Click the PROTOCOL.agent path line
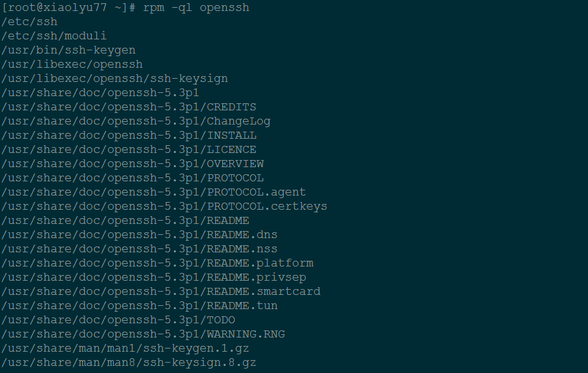This screenshot has height=373, width=588. (154, 192)
